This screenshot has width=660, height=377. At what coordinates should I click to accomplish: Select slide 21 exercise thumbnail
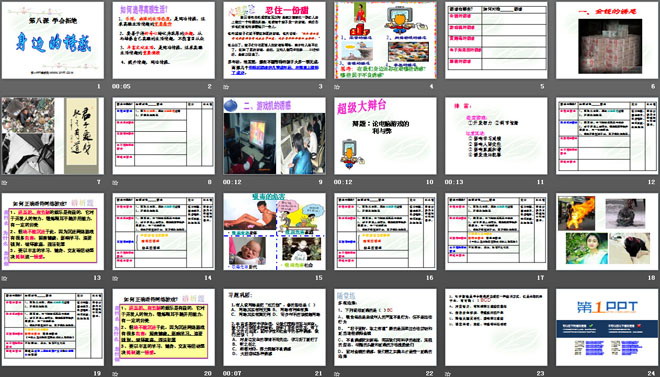[274, 327]
